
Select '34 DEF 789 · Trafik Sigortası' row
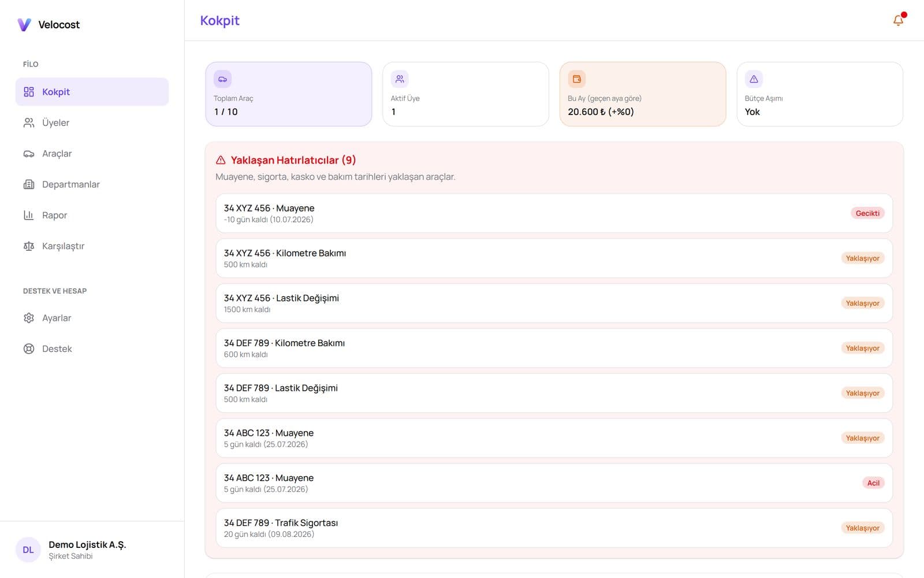554,528
